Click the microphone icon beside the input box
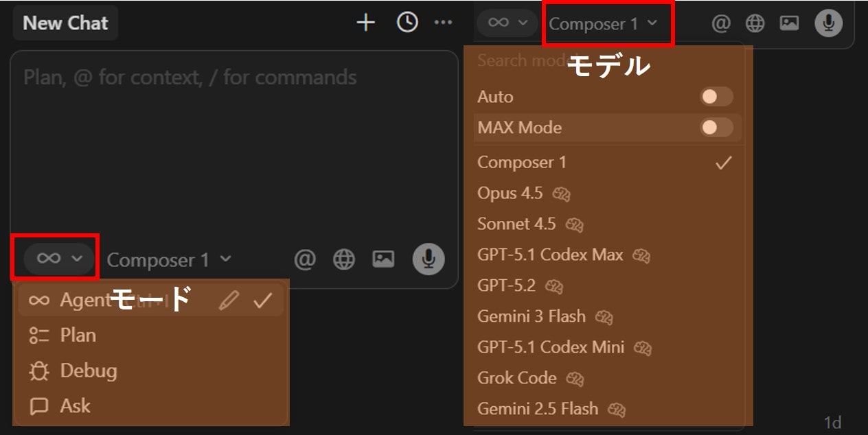This screenshot has width=868, height=435. pyautogui.click(x=428, y=259)
